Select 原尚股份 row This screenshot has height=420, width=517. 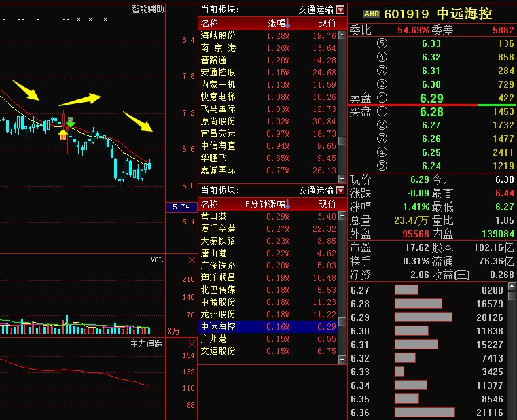point(268,121)
